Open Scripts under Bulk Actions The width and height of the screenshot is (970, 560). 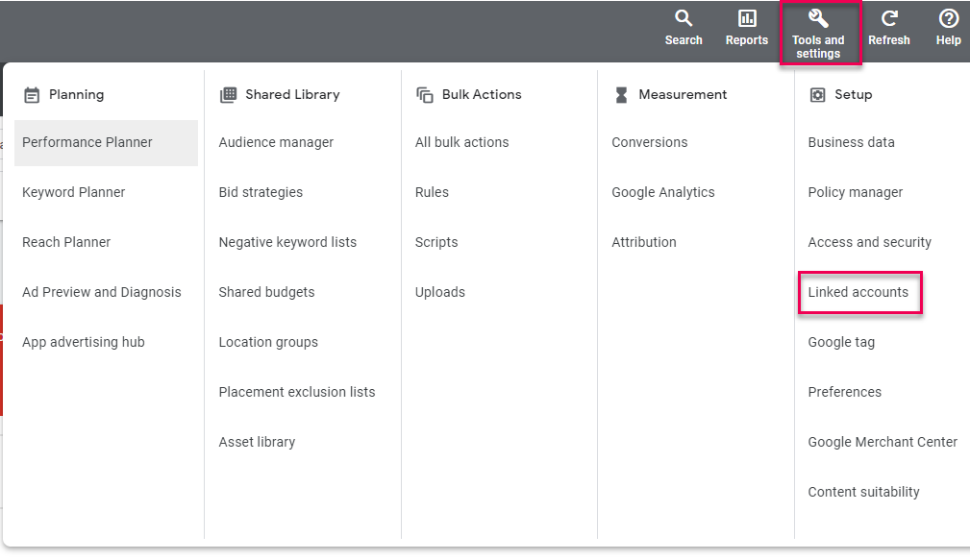[436, 242]
